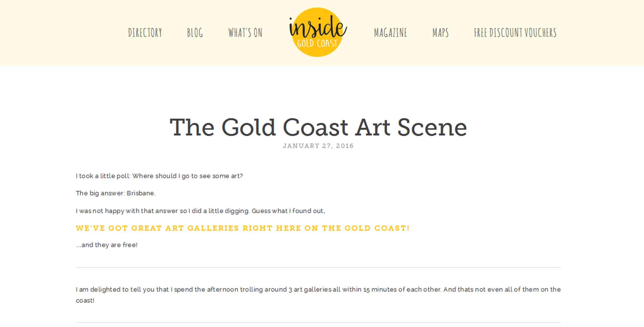
Task: Click the article title The Gold Coast Art Scene
Action: pos(318,127)
